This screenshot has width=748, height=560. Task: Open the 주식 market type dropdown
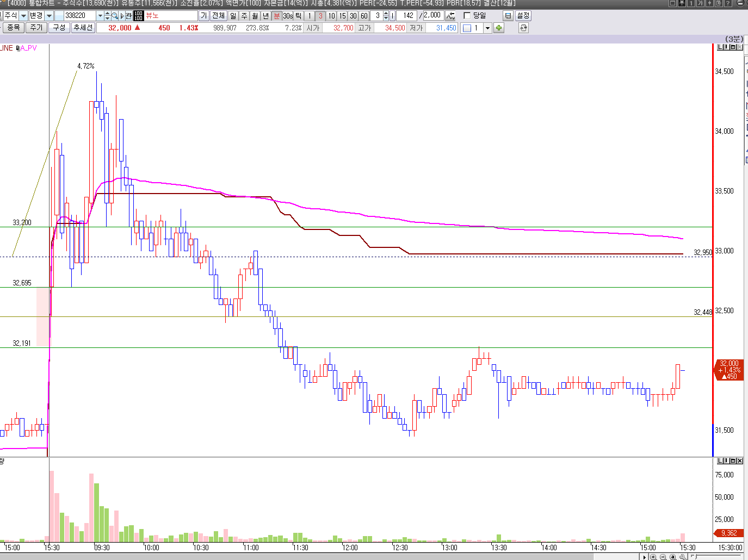coord(24,16)
